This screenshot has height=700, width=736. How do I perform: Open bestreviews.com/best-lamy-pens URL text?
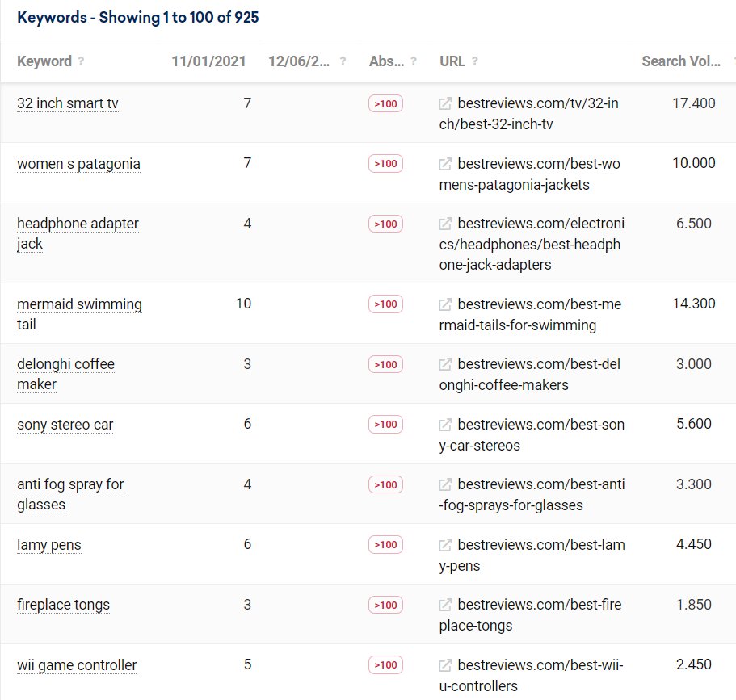(x=532, y=555)
